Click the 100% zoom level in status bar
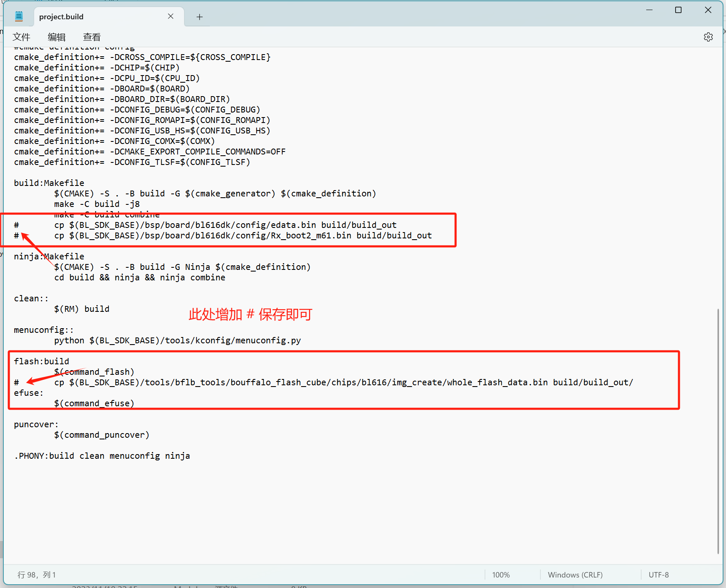The width and height of the screenshot is (726, 588). pyautogui.click(x=501, y=575)
